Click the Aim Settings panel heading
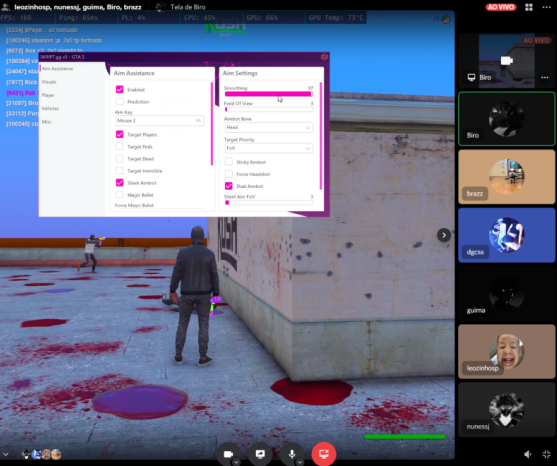The image size is (557, 466). [240, 73]
